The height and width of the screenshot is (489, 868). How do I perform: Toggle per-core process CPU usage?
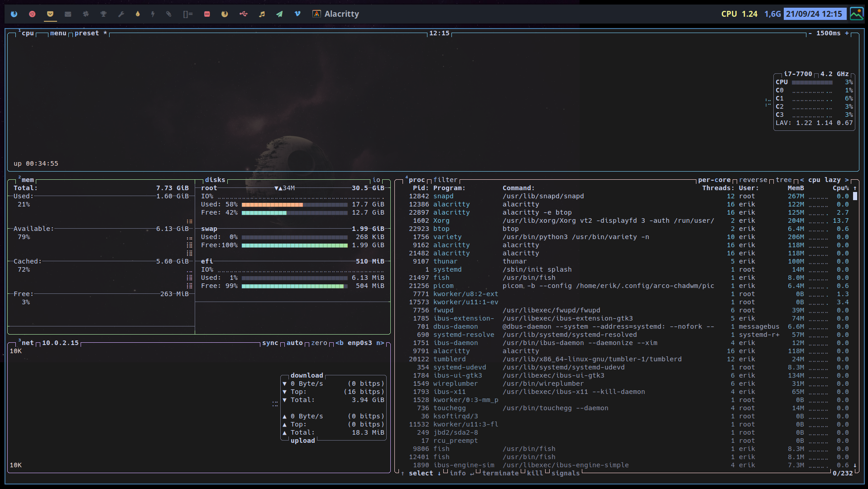click(x=714, y=180)
